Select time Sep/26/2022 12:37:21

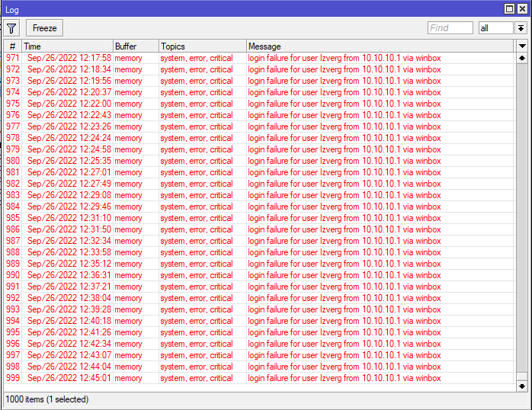point(69,287)
